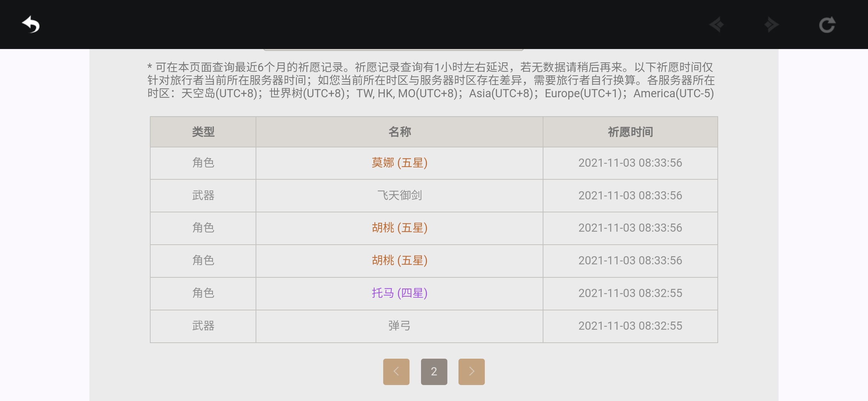Click the browser backward navigation icon
The width and height of the screenshot is (868, 401).
pos(716,25)
